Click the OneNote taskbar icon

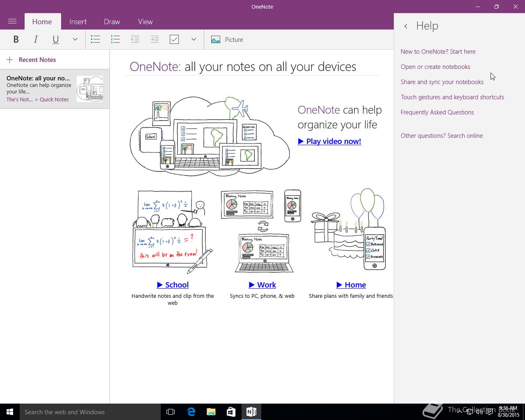pos(251,412)
